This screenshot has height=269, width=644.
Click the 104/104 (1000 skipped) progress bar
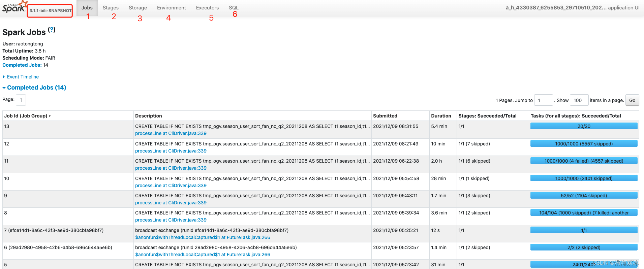[584, 213]
